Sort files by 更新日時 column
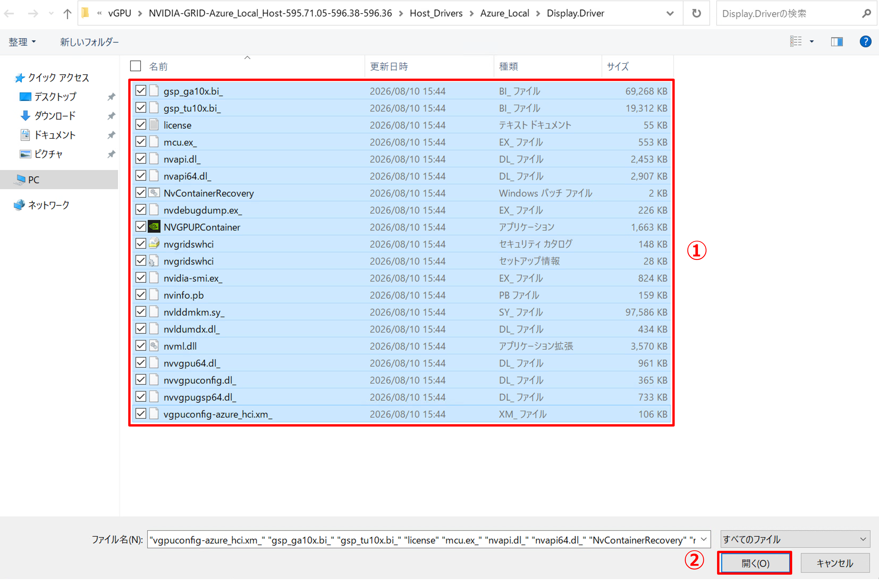Image resolution: width=879 pixels, height=588 pixels. pyautogui.click(x=389, y=66)
